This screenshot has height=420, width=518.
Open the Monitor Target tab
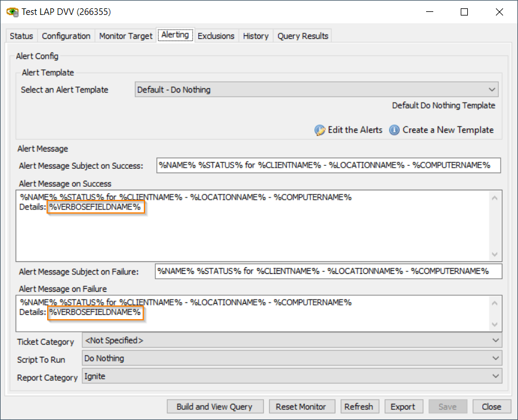point(126,36)
